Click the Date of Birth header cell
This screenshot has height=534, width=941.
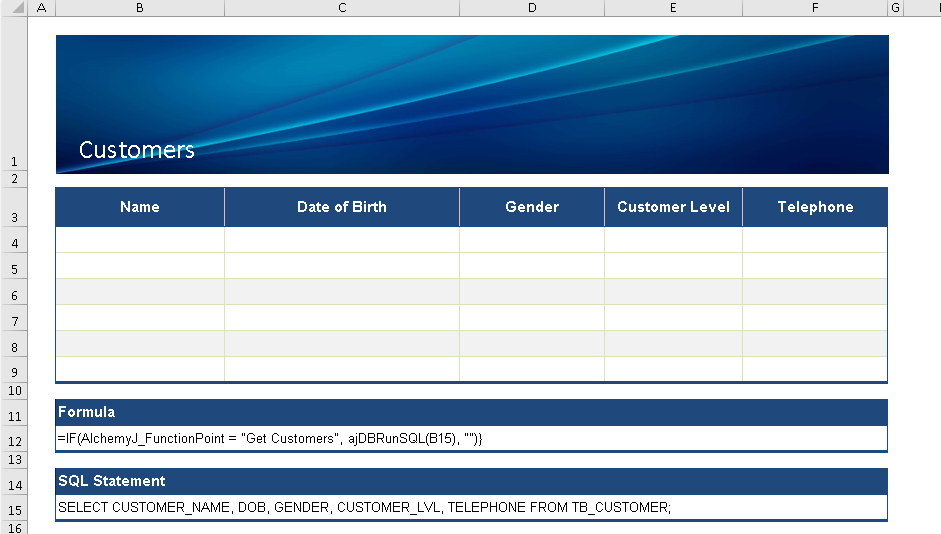tap(342, 207)
